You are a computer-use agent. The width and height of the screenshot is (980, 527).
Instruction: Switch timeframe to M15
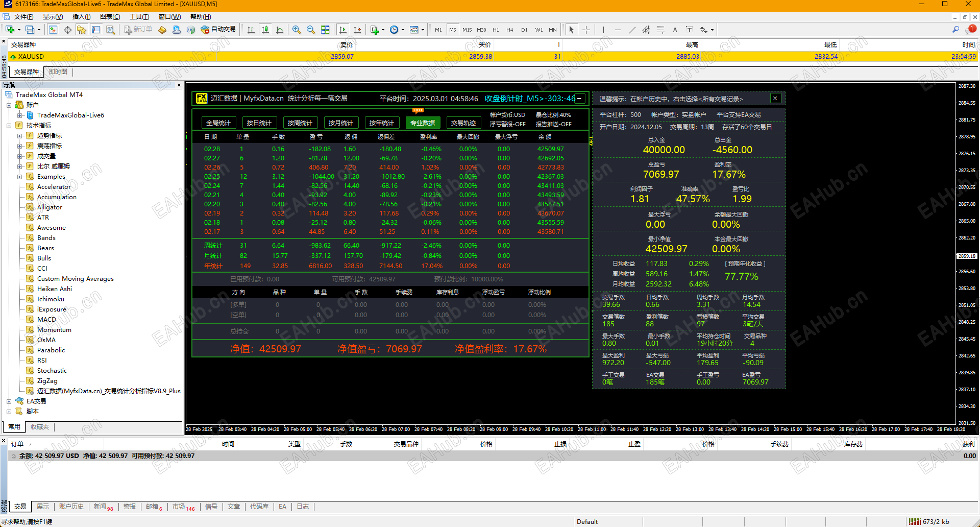[x=467, y=30]
